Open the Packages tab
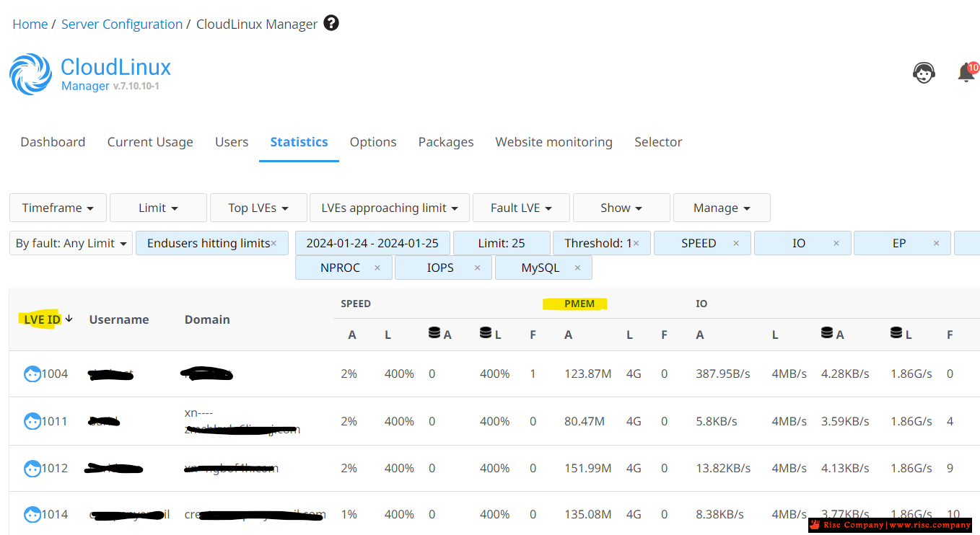 (446, 142)
